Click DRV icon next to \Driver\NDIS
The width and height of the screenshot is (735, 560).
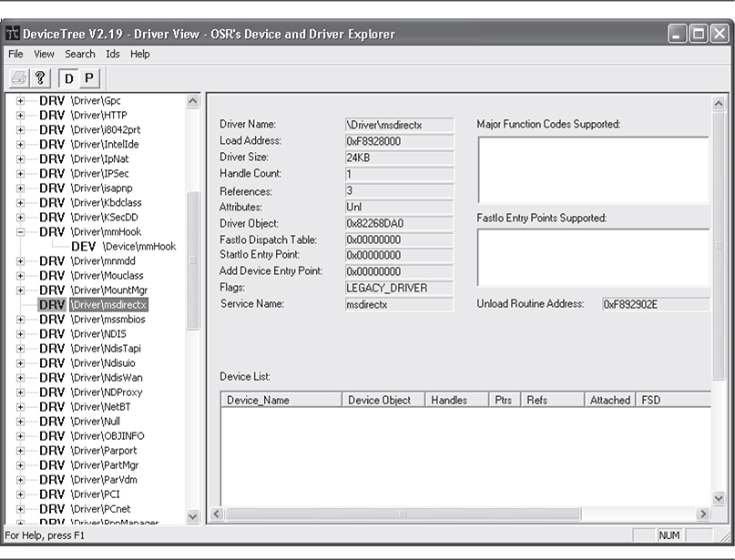52,334
